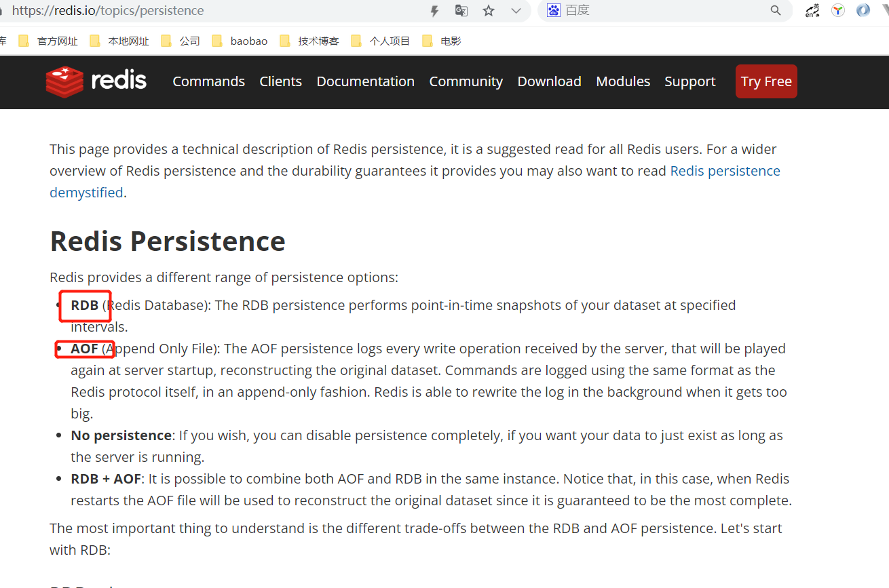Open the baobao bookmark folder

tap(248, 41)
